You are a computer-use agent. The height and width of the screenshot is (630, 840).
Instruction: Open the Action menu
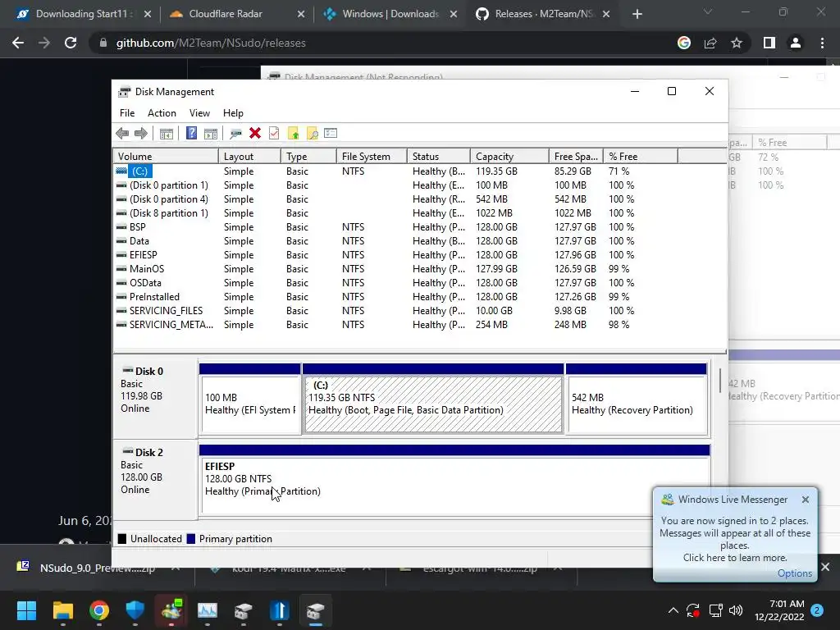point(162,113)
